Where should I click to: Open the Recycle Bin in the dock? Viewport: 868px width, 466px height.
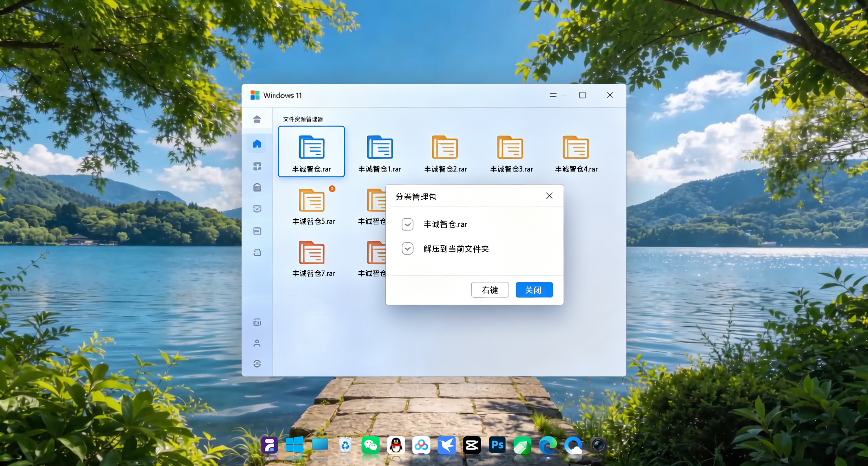click(345, 445)
